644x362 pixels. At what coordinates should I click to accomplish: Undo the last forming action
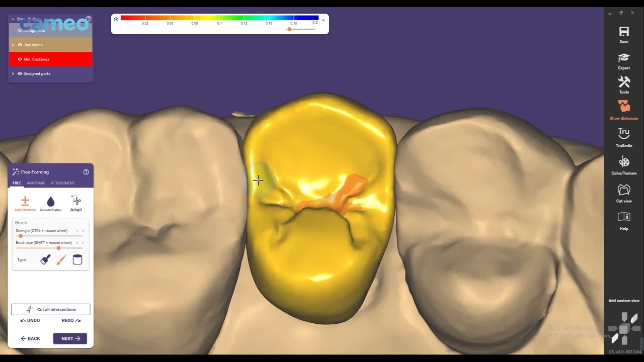30,320
